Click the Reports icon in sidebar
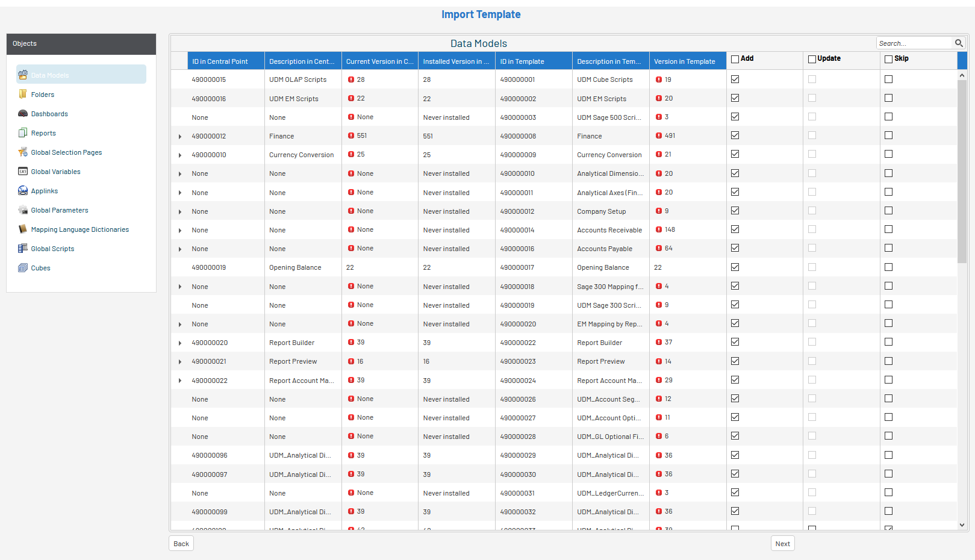The height and width of the screenshot is (560, 975). click(23, 133)
